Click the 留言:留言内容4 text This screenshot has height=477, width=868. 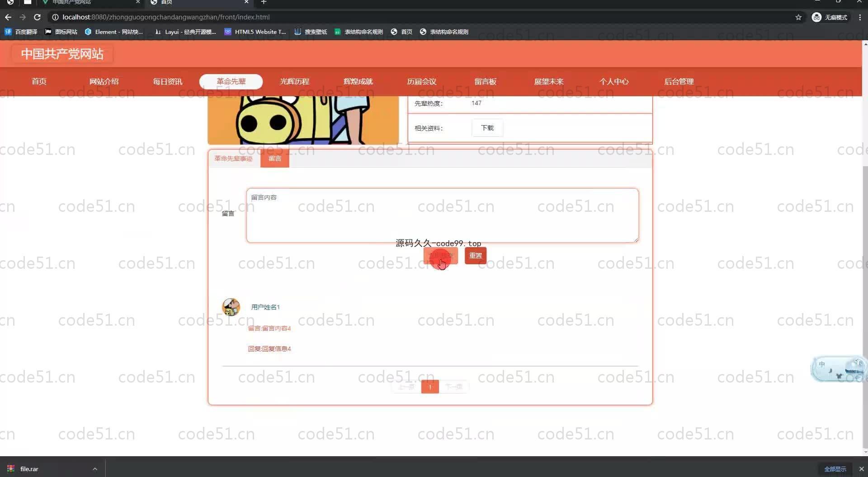[269, 328]
